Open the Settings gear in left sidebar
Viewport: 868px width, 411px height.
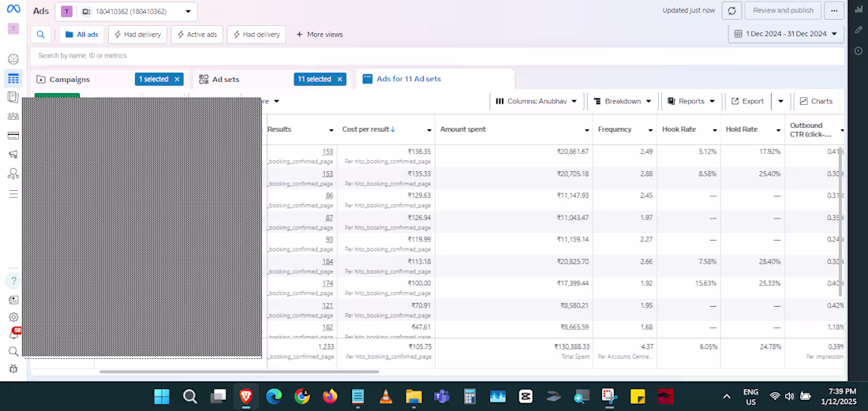tap(13, 317)
